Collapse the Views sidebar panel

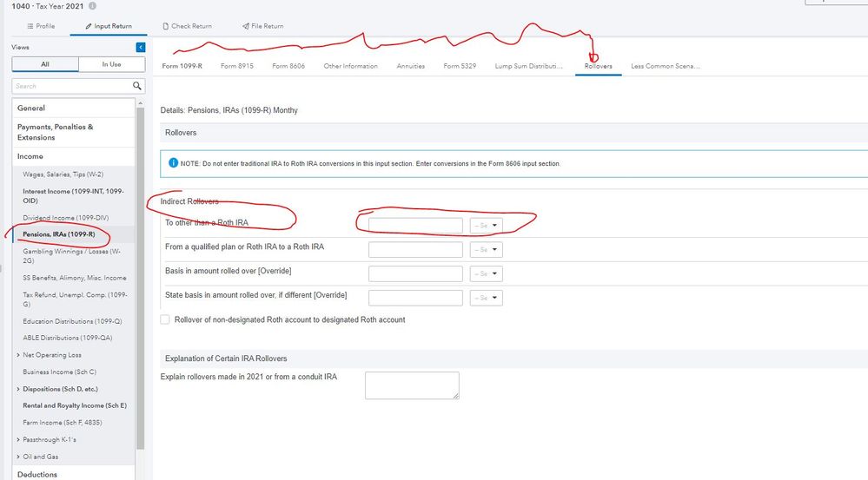coord(141,47)
